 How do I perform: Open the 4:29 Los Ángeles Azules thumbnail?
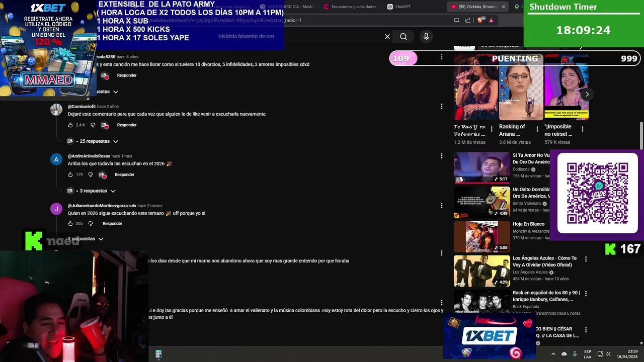tap(482, 271)
